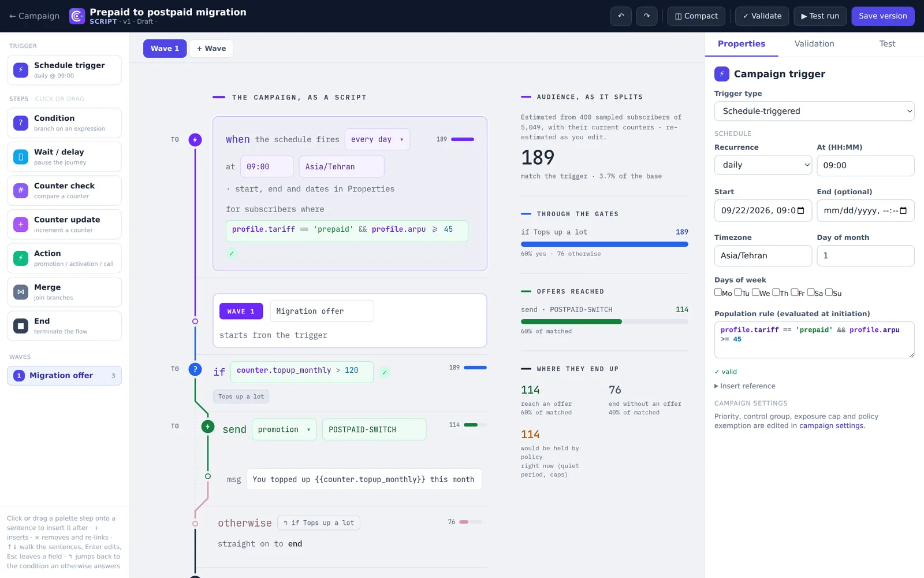Screen dimensions: 924x578
Task: Click the Save version button
Action: pyautogui.click(x=883, y=16)
